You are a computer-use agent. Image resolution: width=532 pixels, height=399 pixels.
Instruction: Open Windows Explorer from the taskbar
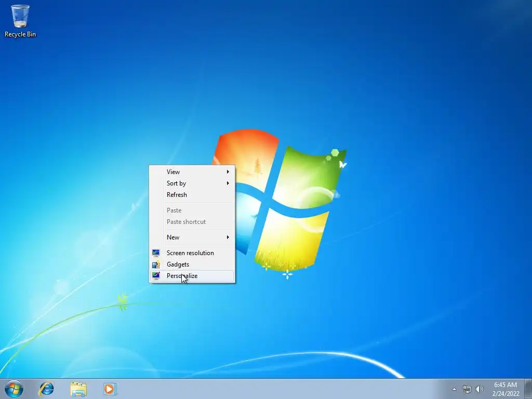pyautogui.click(x=78, y=389)
